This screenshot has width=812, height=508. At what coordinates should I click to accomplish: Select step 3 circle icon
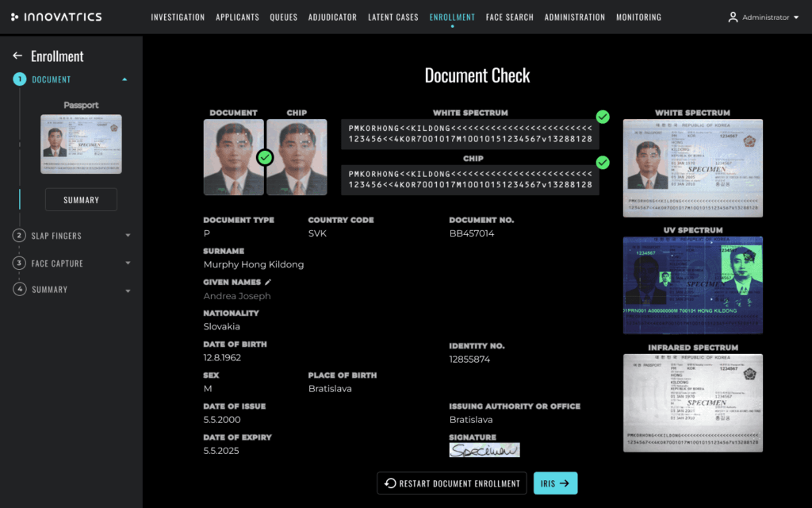tap(19, 263)
